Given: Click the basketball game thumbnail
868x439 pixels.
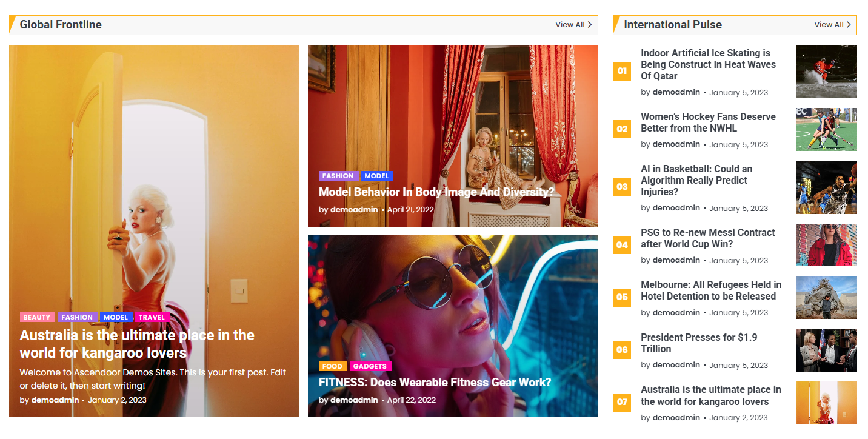Looking at the screenshot, I should pyautogui.click(x=826, y=187).
